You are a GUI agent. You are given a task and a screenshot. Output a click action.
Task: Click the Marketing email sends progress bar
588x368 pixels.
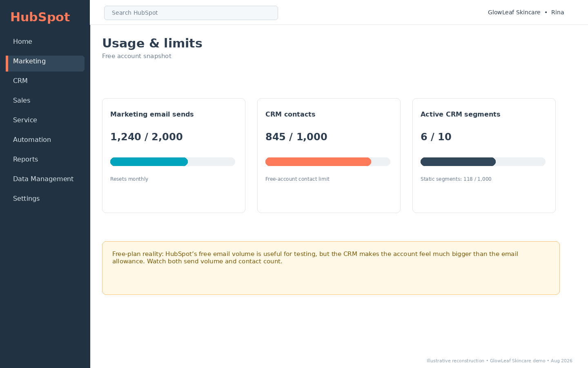click(173, 162)
